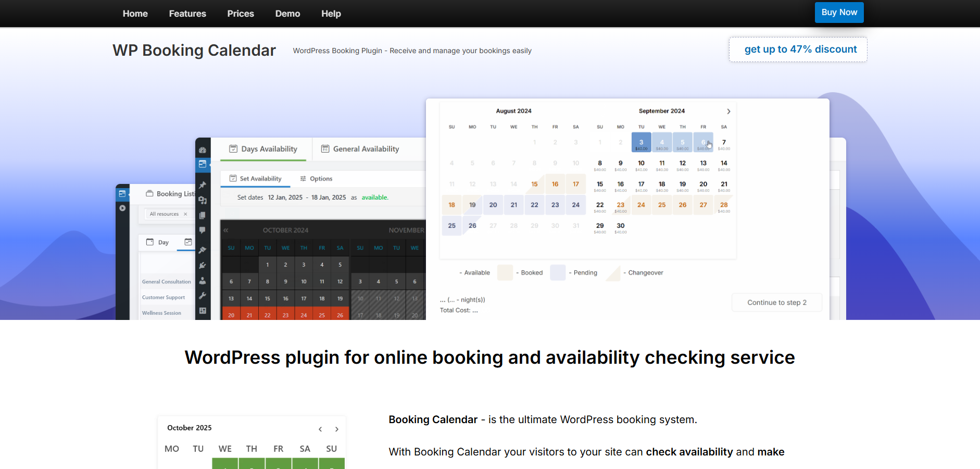The width and height of the screenshot is (980, 469).
Task: Click Continue to step 2 button
Action: pyautogui.click(x=777, y=302)
